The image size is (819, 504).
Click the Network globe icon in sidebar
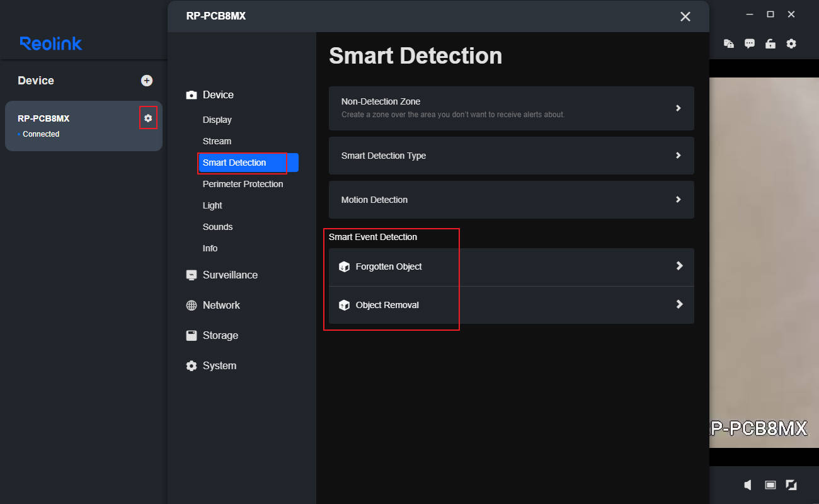click(x=191, y=305)
